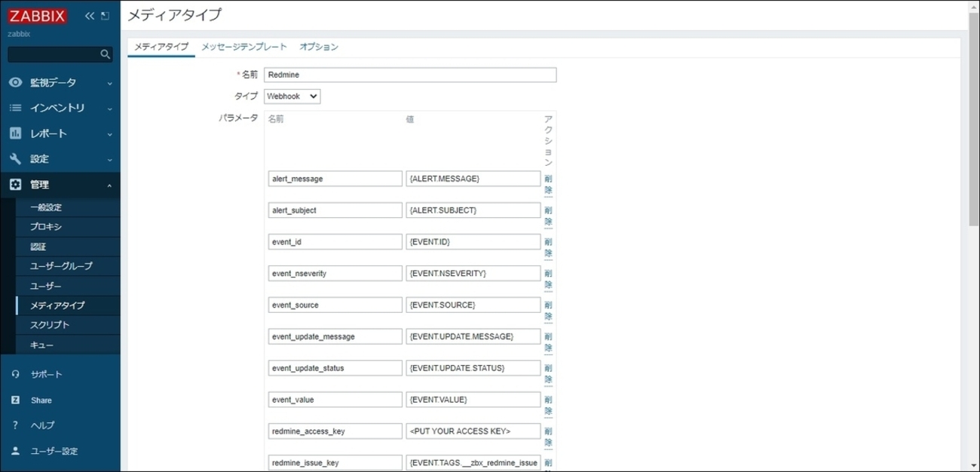980x472 pixels.
Task: Click the chart icon for レポート
Action: coord(15,133)
